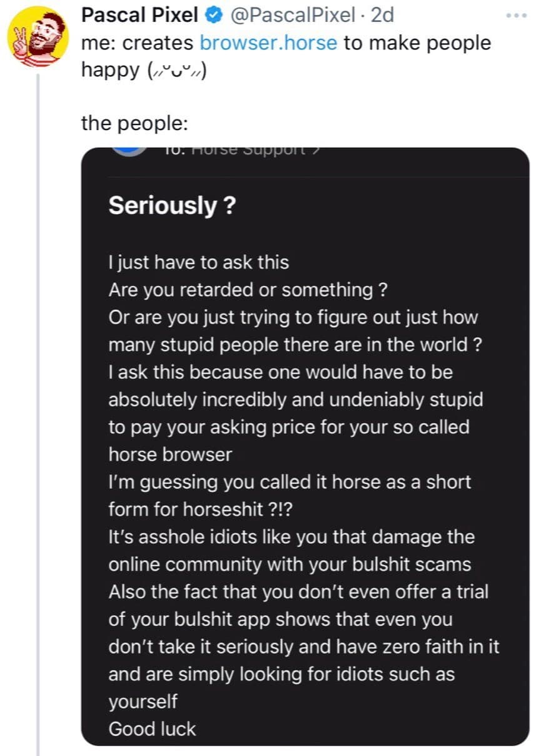Click the "I just have to ask this" line

[198, 262]
